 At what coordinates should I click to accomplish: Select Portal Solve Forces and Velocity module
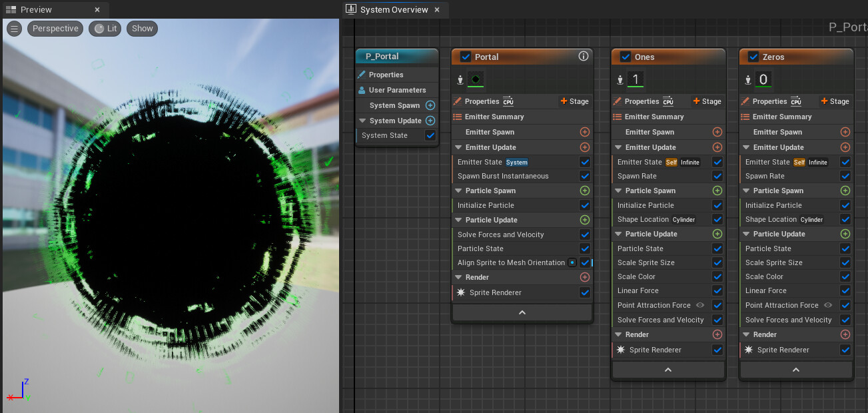[x=522, y=234]
